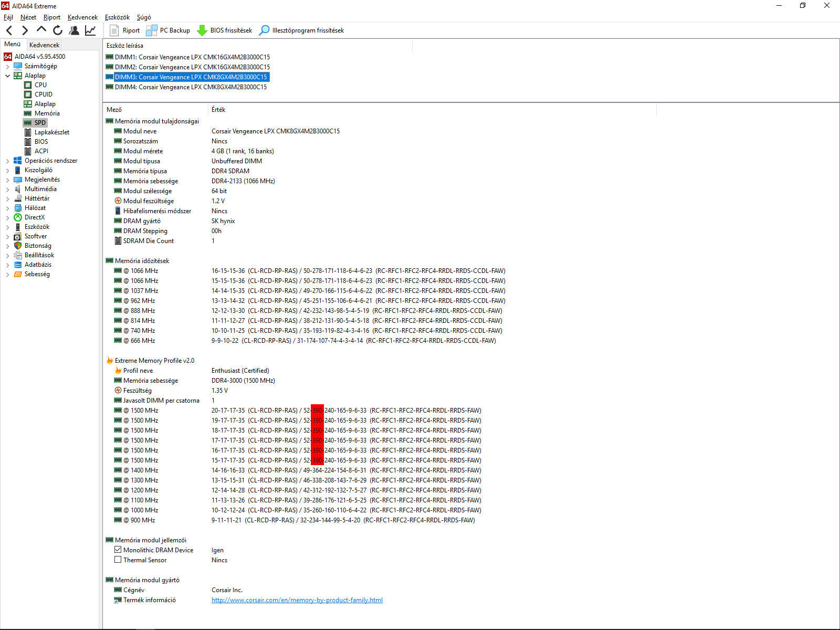
Task: Collapse the Alaplap tree node
Action: pyautogui.click(x=7, y=76)
